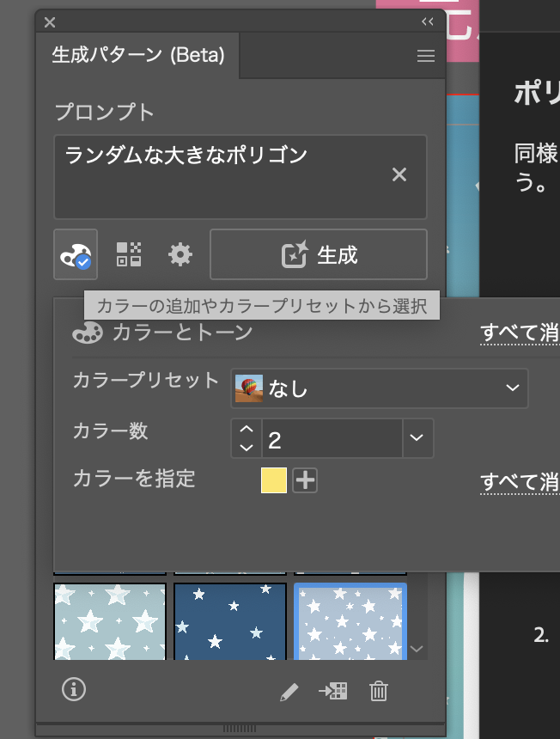560x739 pixels.
Task: Delete selected pattern with trash icon
Action: [378, 691]
